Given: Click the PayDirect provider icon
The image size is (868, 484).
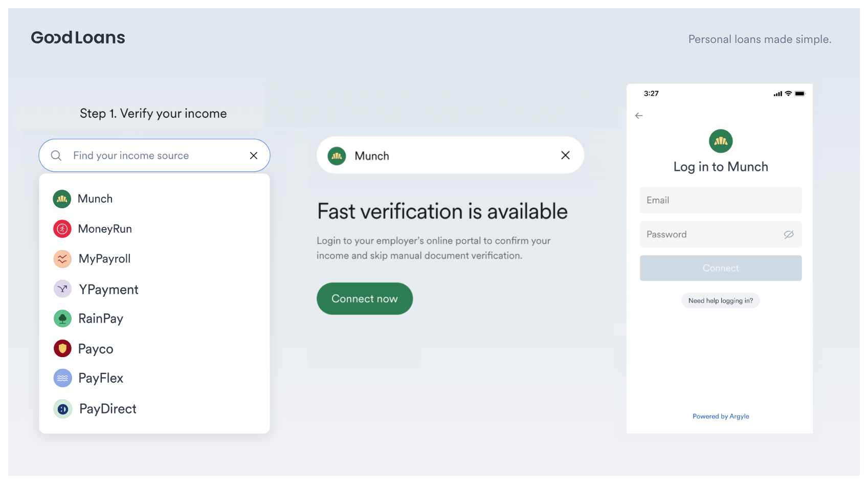Looking at the screenshot, I should [x=62, y=408].
